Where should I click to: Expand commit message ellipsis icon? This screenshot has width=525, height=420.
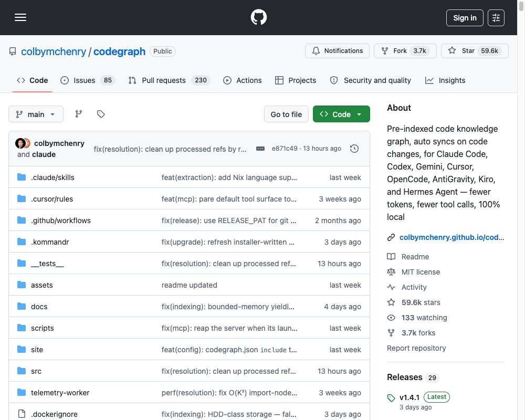[x=260, y=149]
